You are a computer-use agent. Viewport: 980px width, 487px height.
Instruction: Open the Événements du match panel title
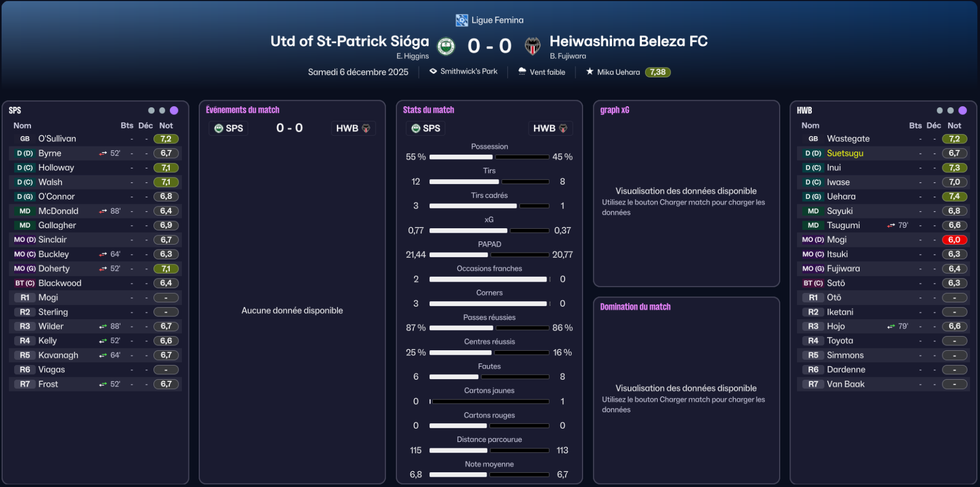pos(242,110)
